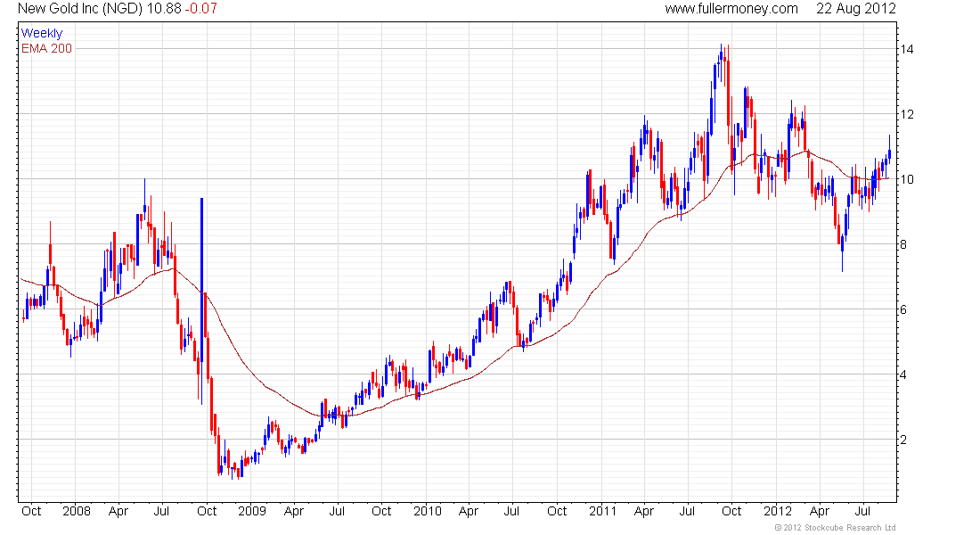
Task: Click the y-axis label 2
Action: 903,440
